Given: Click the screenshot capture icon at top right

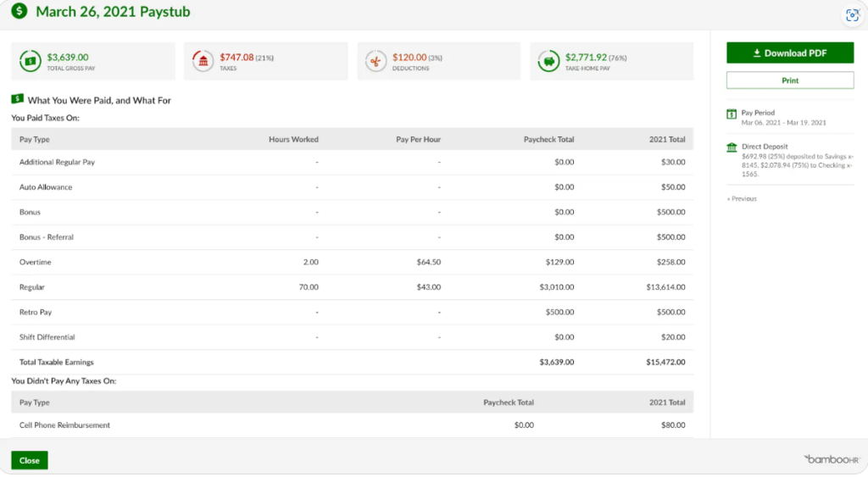Looking at the screenshot, I should click(x=852, y=15).
